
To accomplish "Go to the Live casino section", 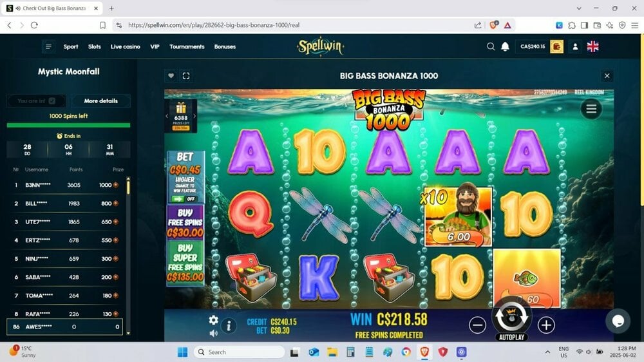I will point(126,46).
